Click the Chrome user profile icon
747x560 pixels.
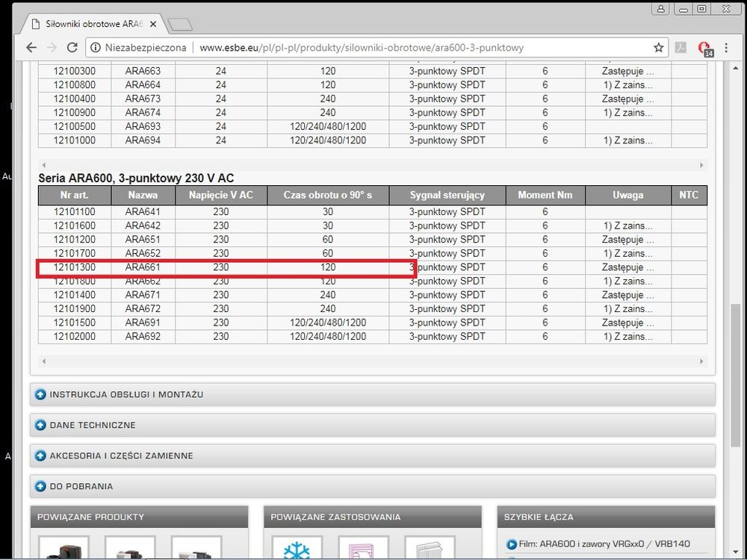pos(660,9)
